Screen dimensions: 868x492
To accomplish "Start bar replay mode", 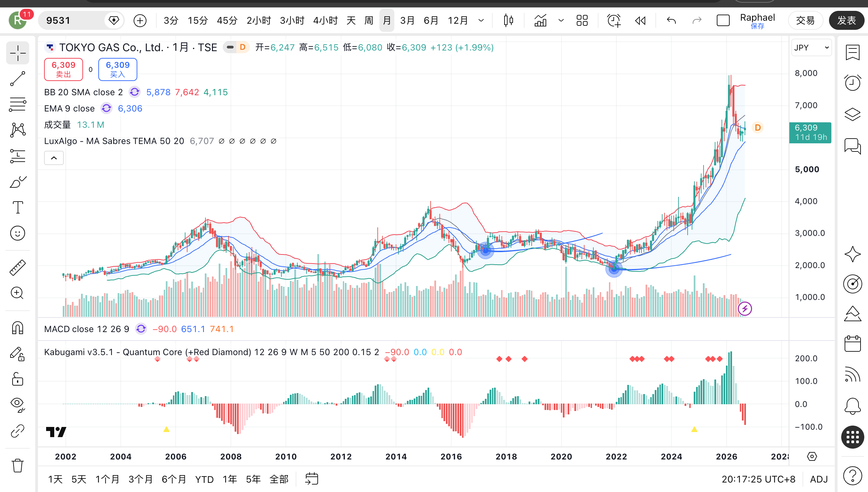I will pyautogui.click(x=640, y=20).
